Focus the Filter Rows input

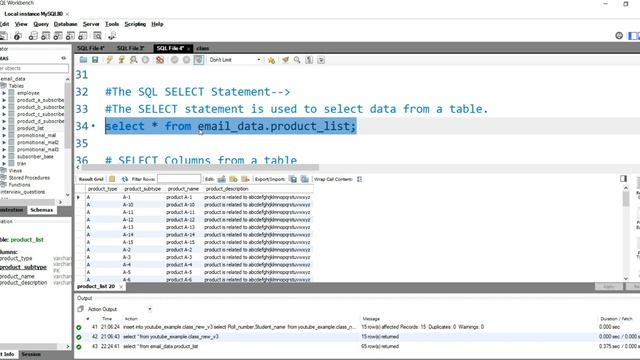(x=179, y=179)
